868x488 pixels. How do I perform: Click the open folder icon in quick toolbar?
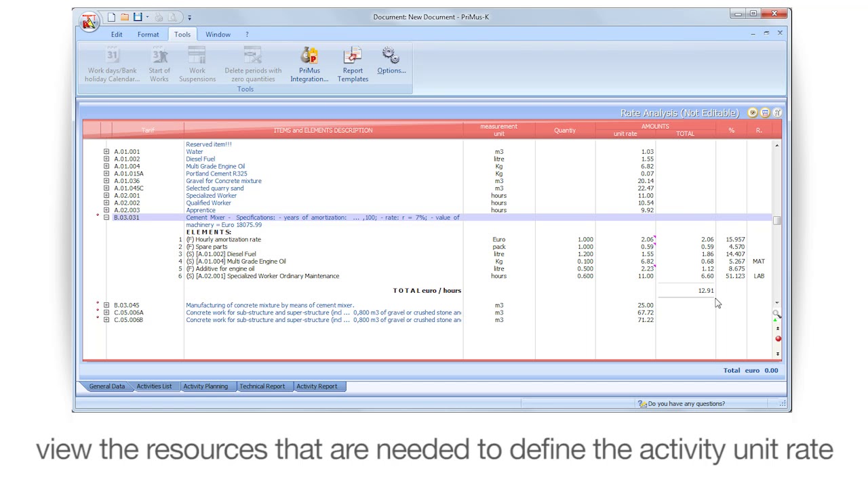click(x=125, y=17)
